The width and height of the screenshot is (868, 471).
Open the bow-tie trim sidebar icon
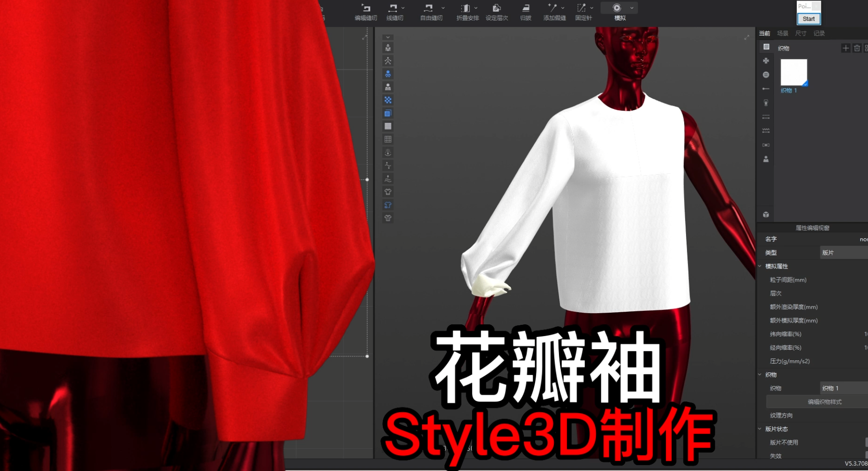(x=766, y=145)
